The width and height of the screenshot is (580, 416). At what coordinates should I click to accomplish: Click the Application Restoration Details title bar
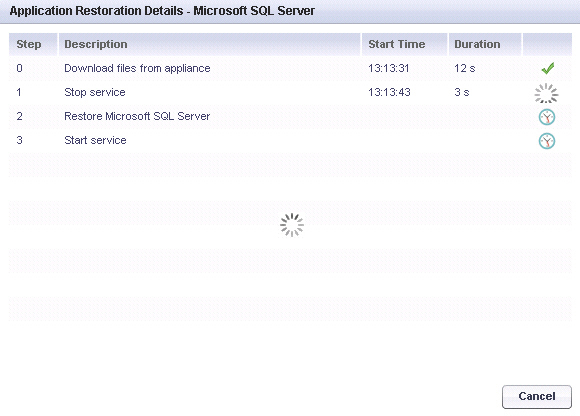pyautogui.click(x=290, y=11)
